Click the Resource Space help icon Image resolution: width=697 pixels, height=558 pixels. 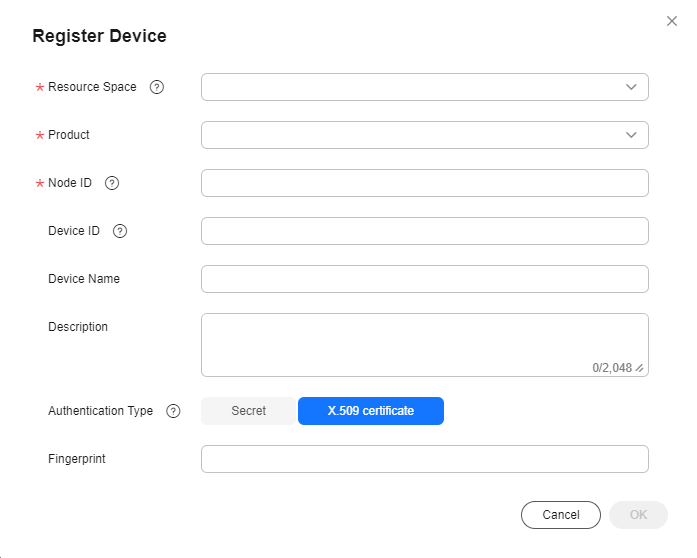(x=156, y=87)
